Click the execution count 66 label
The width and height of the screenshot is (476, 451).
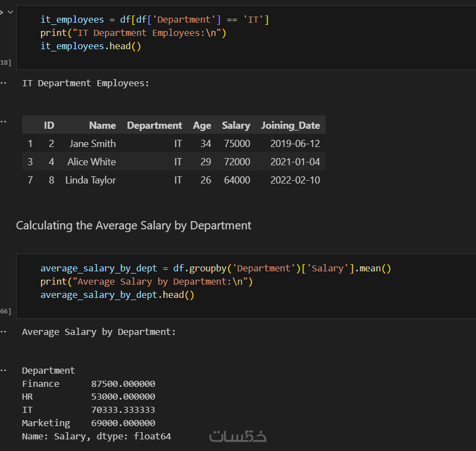(5, 311)
